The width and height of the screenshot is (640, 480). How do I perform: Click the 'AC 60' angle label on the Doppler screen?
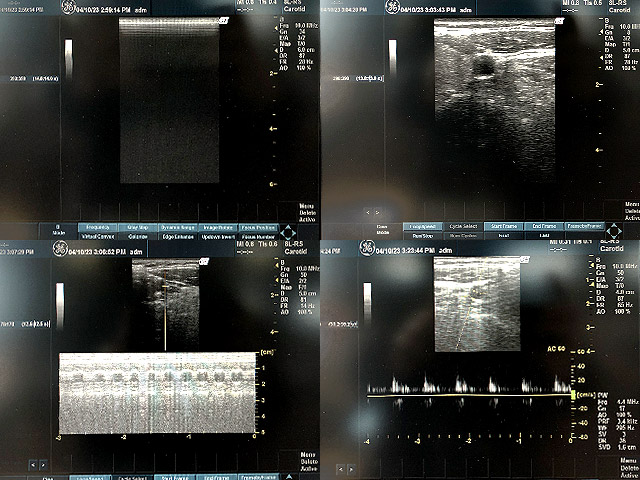(556, 349)
